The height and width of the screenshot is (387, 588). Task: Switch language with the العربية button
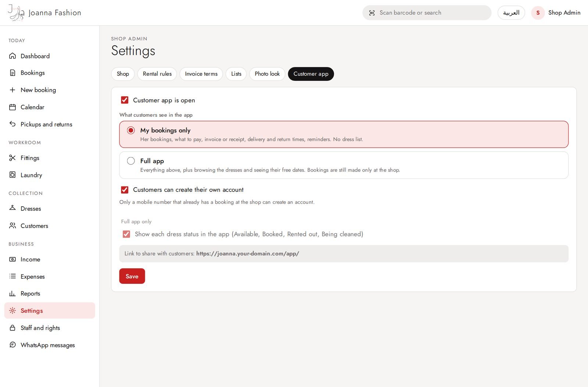(x=511, y=13)
